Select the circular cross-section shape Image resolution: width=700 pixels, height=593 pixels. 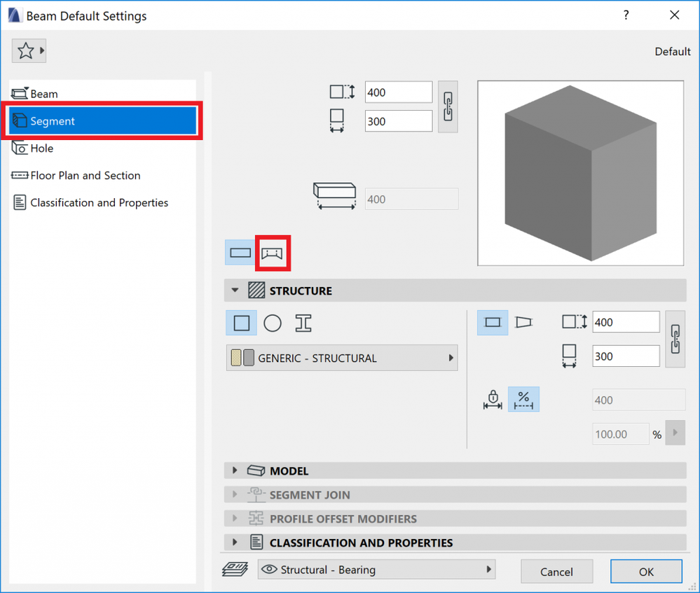click(273, 323)
